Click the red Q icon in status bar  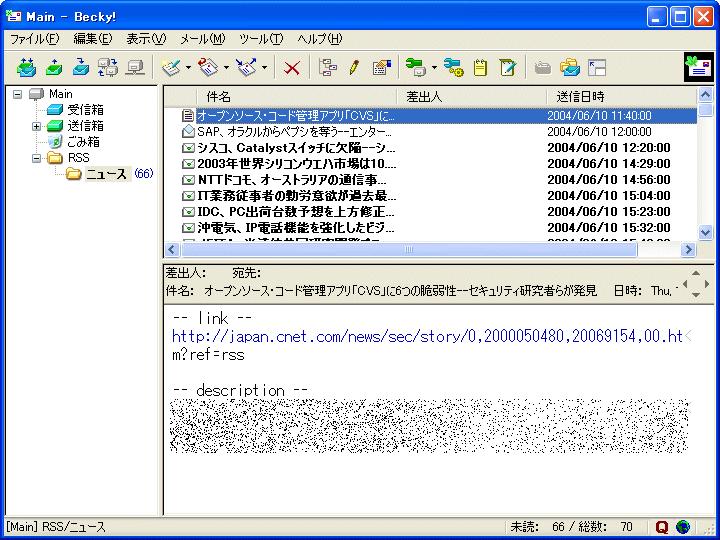[x=661, y=526]
